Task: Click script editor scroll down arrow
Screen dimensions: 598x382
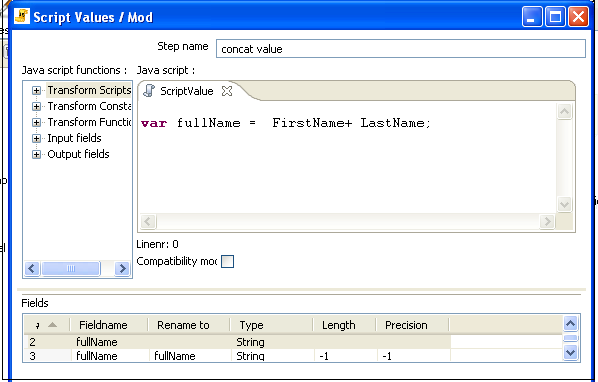Action: [564, 204]
